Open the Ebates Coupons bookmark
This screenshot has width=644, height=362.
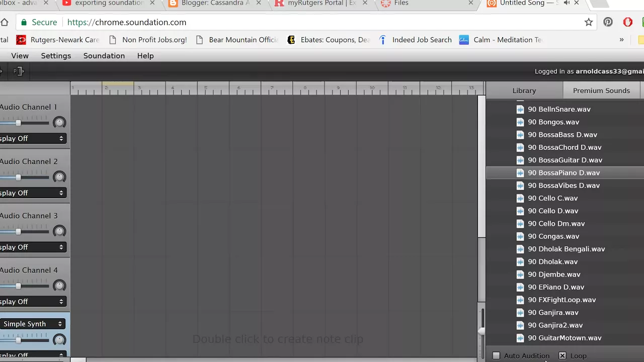(328, 40)
